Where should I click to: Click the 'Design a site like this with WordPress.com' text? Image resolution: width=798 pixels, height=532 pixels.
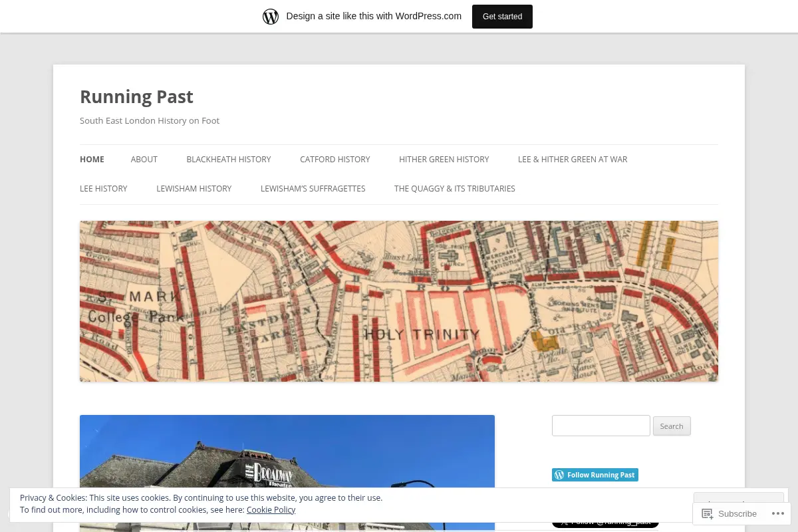point(374,16)
